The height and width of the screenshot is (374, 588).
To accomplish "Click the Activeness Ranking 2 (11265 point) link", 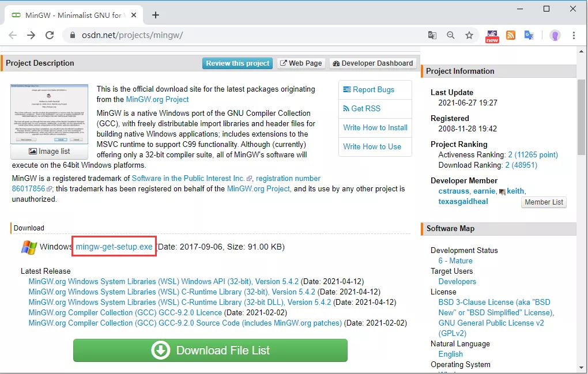I will (533, 155).
